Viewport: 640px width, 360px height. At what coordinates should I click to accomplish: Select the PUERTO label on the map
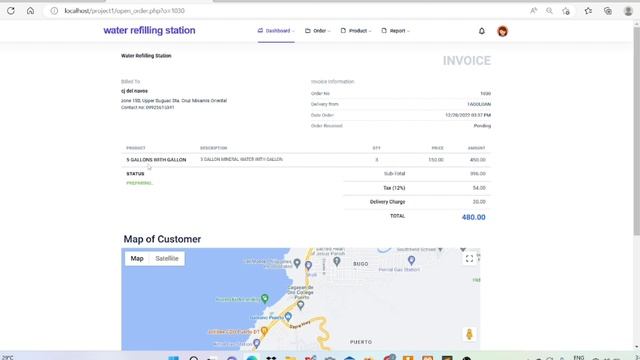click(x=361, y=342)
